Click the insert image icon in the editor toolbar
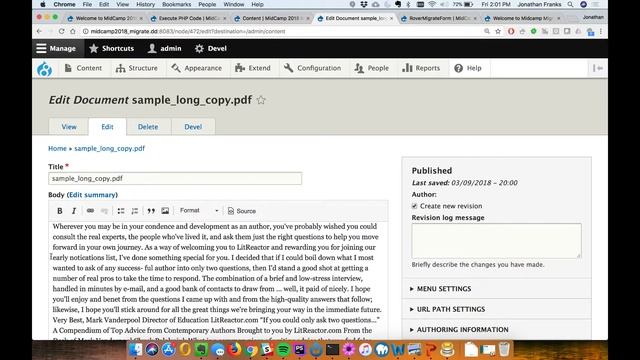The height and width of the screenshot is (360, 640). click(x=165, y=211)
